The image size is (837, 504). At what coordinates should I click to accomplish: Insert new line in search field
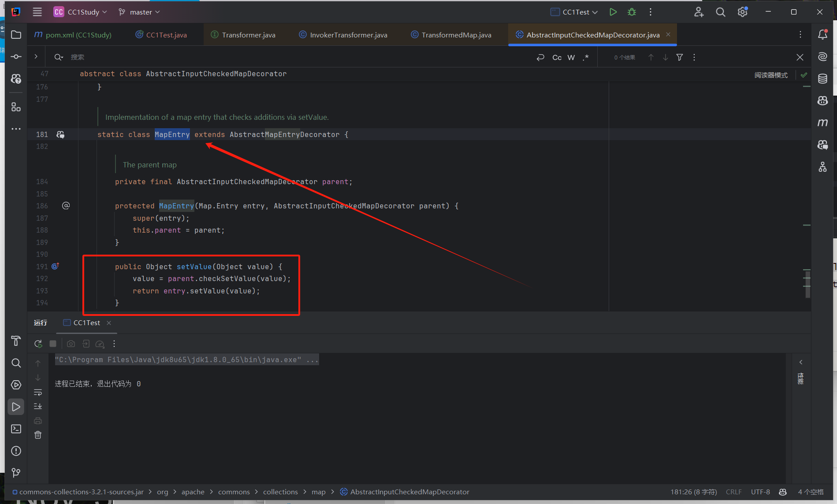coord(540,57)
